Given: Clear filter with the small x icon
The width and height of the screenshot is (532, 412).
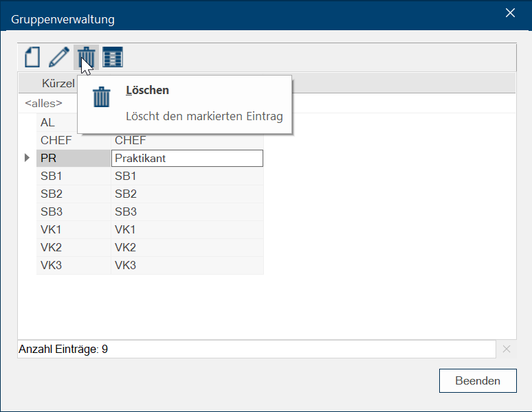Looking at the screenshot, I should pyautogui.click(x=507, y=349).
